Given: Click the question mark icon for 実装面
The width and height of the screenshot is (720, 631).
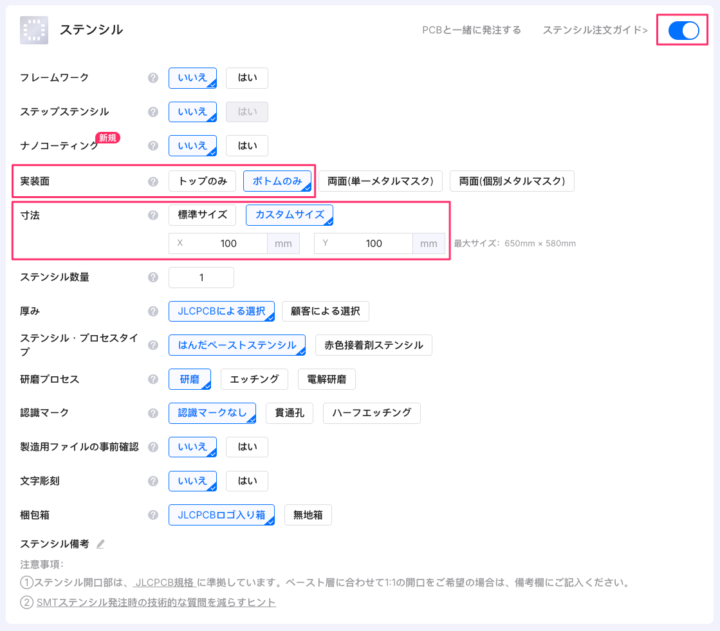Looking at the screenshot, I should click(153, 181).
